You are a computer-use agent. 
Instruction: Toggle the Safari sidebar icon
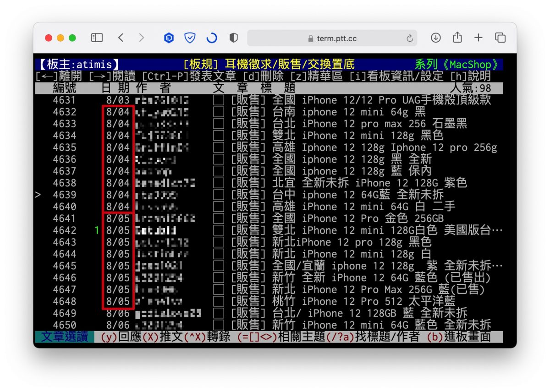click(x=97, y=38)
